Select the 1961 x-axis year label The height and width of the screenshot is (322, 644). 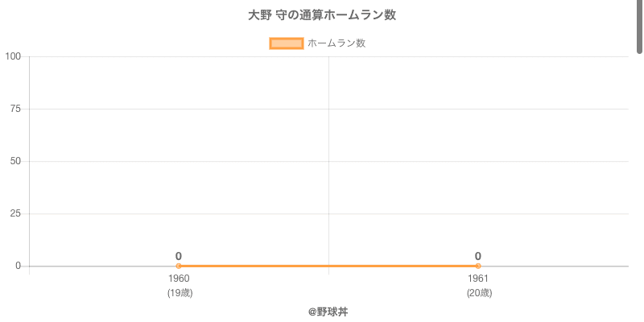point(478,279)
